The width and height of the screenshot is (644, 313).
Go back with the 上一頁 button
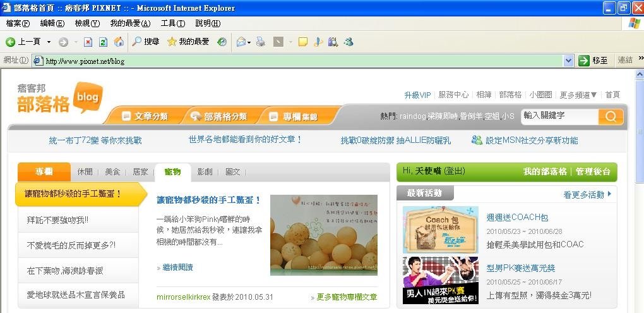pyautogui.click(x=23, y=42)
